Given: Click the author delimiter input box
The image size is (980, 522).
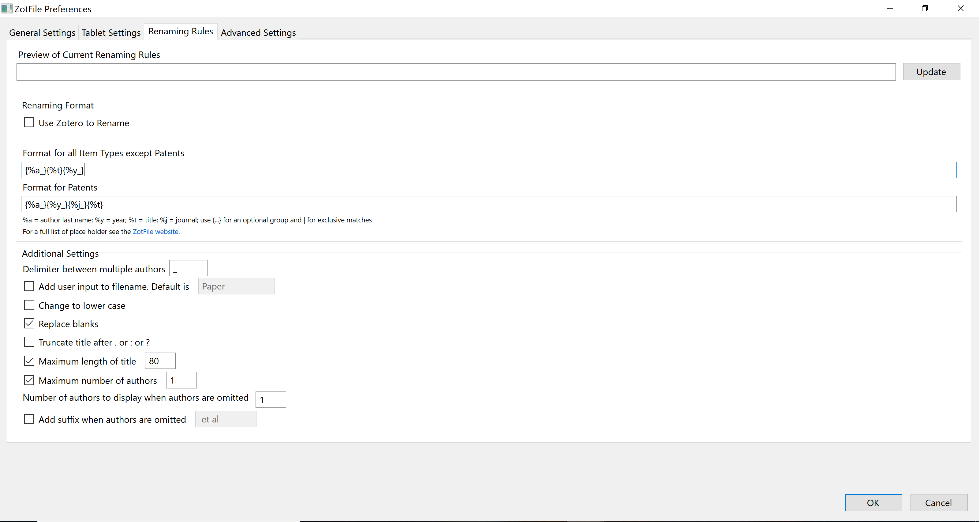Looking at the screenshot, I should pos(188,269).
